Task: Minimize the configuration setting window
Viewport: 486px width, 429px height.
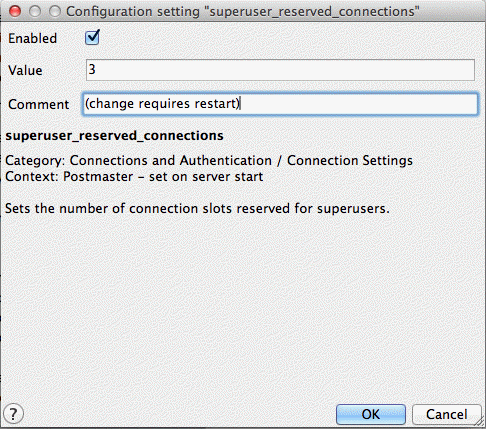Action: pyautogui.click(x=35, y=12)
